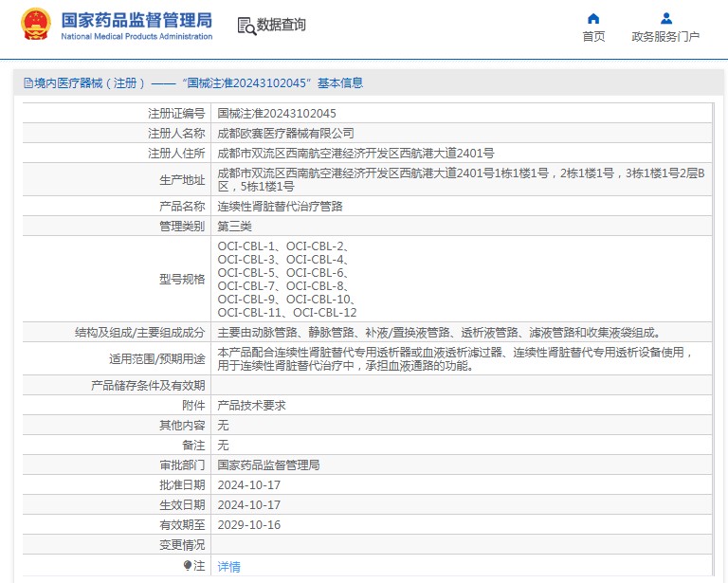
Task: Click the 注册人名称 row label
Action: click(176, 134)
